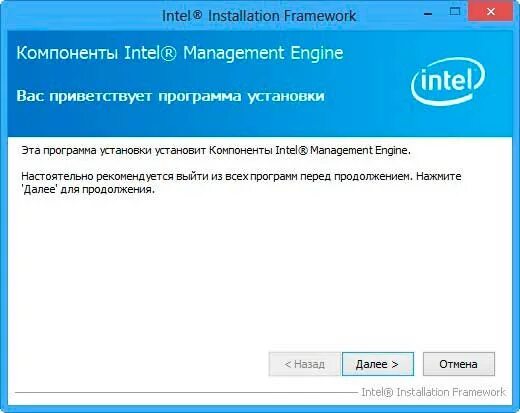The height and width of the screenshot is (413, 520).
Task: Click the text 'Далее' для продолжения
Action: (88, 190)
